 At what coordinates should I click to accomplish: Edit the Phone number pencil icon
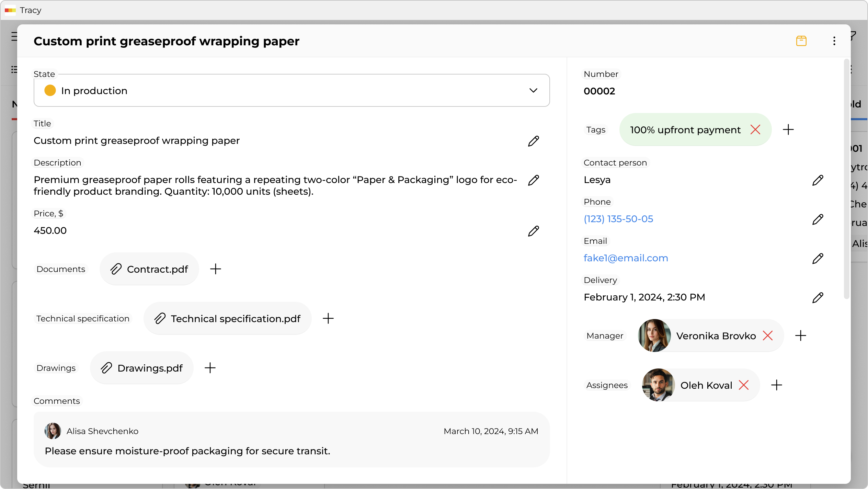[818, 219]
